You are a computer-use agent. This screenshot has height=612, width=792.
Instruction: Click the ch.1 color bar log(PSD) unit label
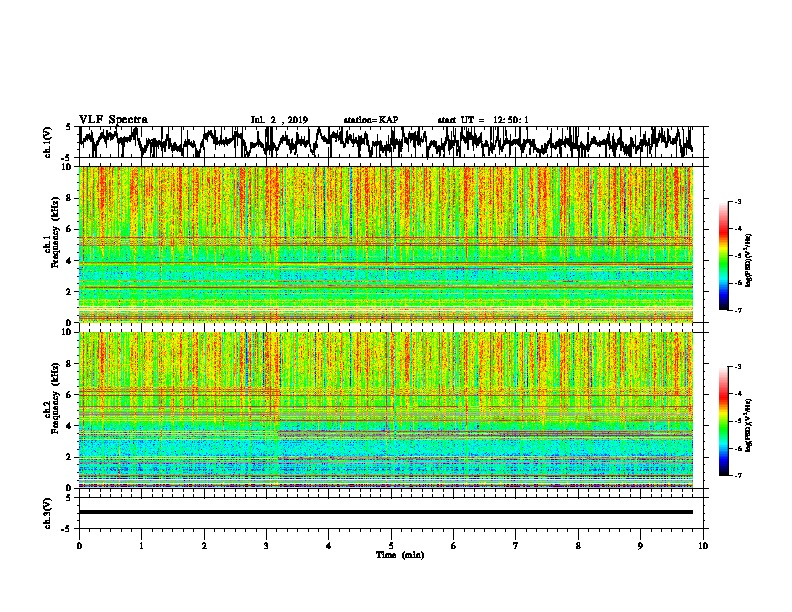pos(749,261)
